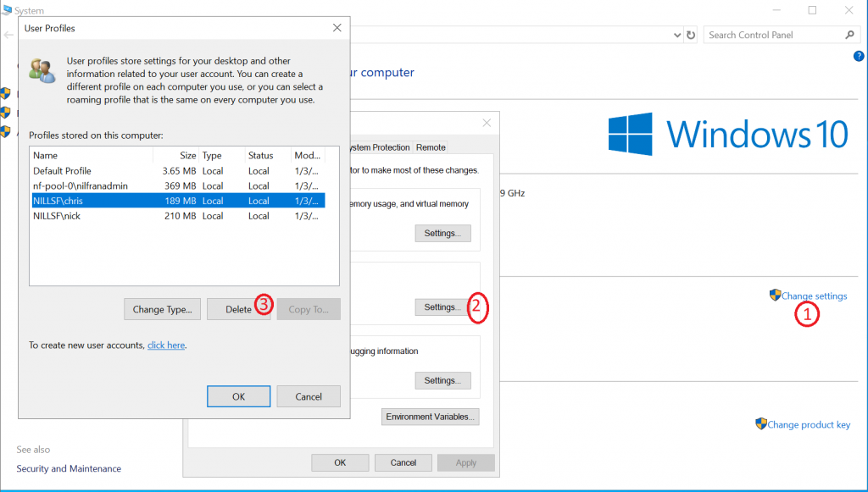The width and height of the screenshot is (868, 492).
Task: Click the refresh icon beside address bar
Action: tap(691, 35)
